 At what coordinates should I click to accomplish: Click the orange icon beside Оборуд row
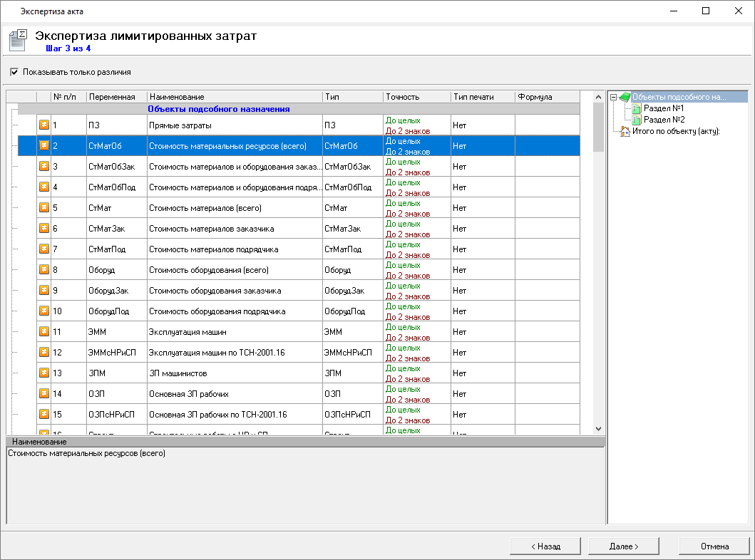coord(43,270)
